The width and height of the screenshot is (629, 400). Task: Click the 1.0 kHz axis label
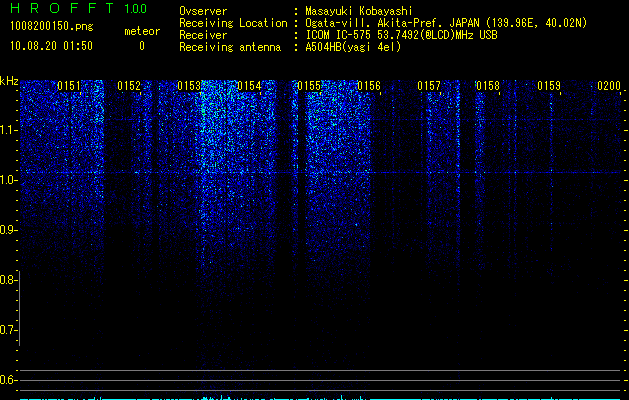pos(8,180)
